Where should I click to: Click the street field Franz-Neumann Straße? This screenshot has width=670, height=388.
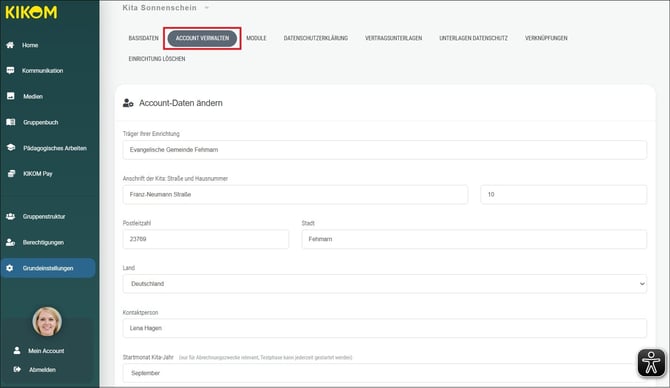[x=295, y=194]
